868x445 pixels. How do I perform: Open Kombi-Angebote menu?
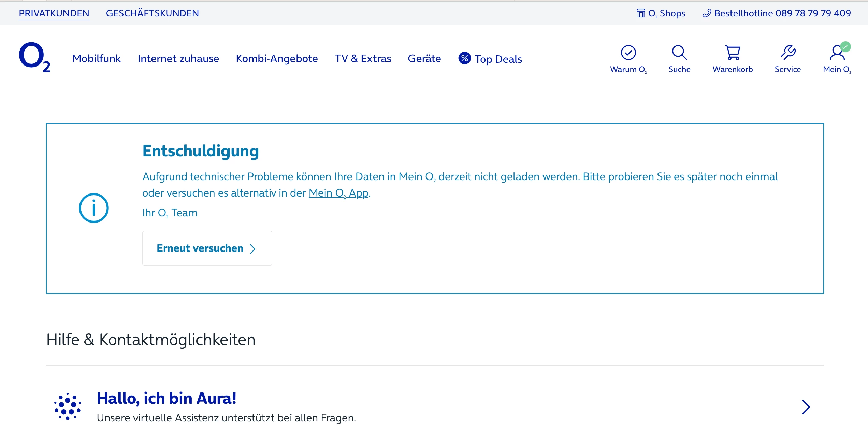point(277,59)
